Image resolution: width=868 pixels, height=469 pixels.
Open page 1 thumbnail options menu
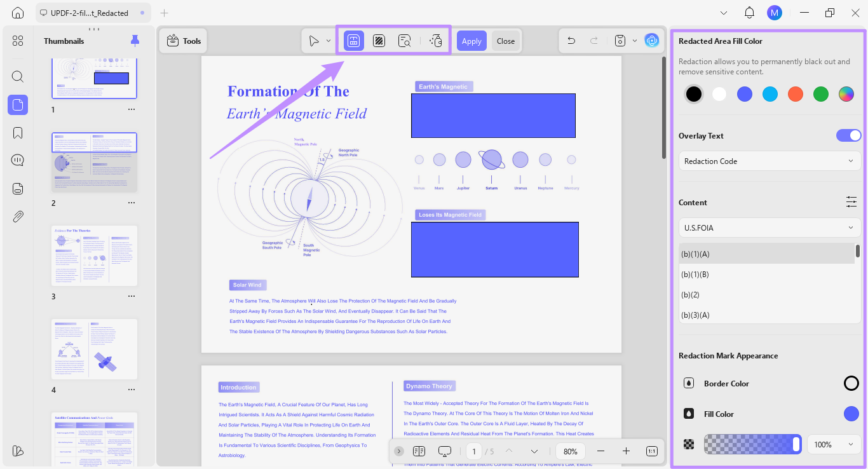click(x=131, y=109)
